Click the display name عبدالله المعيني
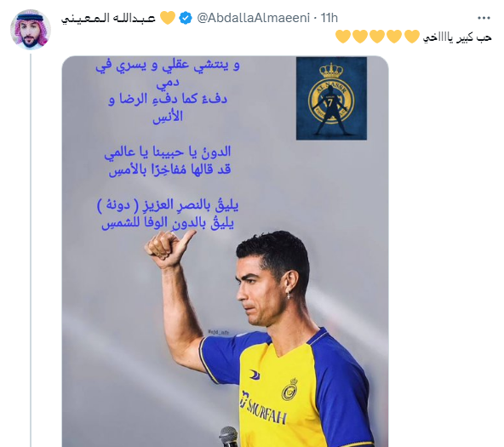 tap(108, 18)
